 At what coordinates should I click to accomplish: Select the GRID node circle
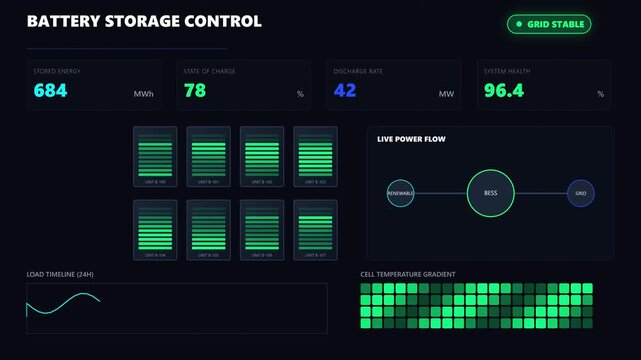point(581,193)
